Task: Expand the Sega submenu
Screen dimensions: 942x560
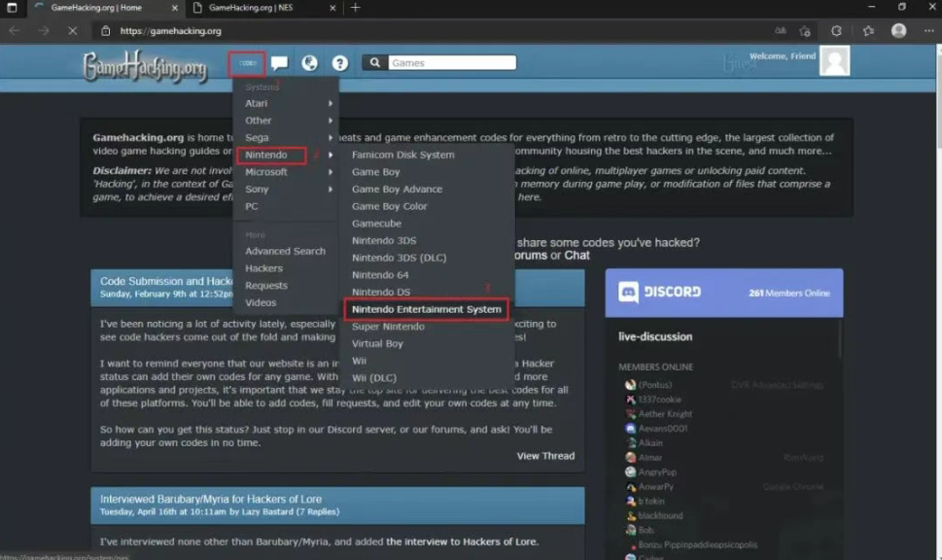Action: (288, 138)
